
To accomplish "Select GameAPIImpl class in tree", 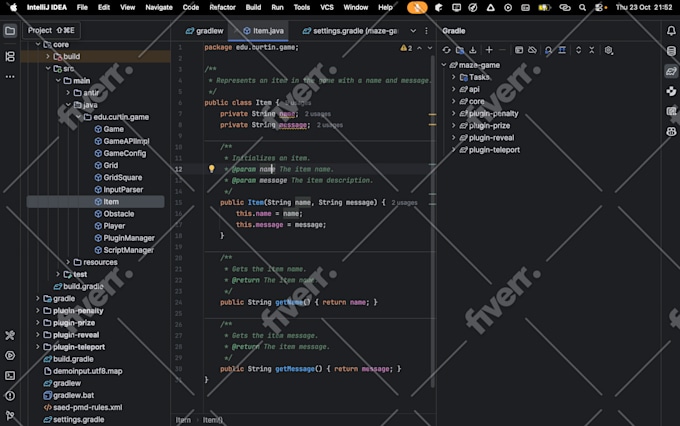I will tap(121, 141).
